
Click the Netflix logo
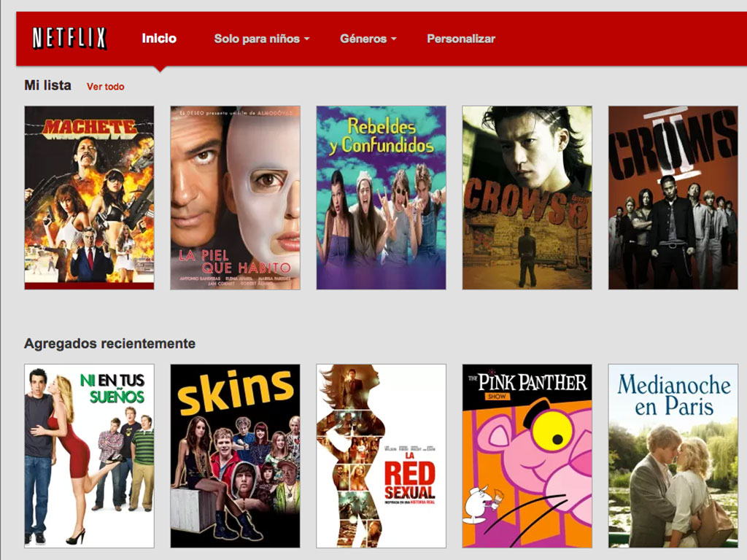point(69,39)
